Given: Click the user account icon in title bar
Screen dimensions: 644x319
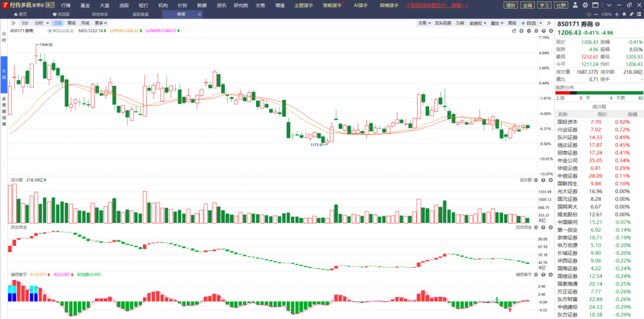Looking at the screenshot, I should [576, 5].
